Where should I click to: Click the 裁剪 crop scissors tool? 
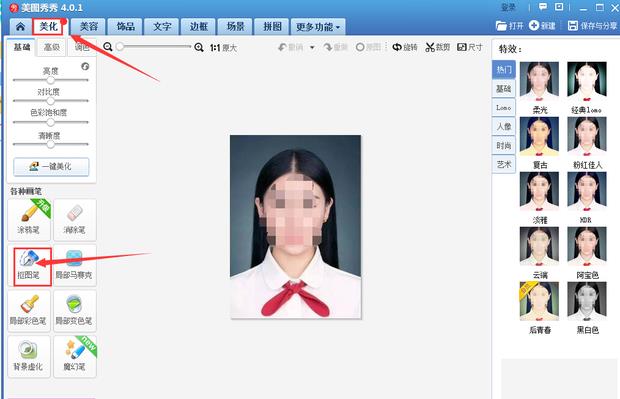point(438,47)
